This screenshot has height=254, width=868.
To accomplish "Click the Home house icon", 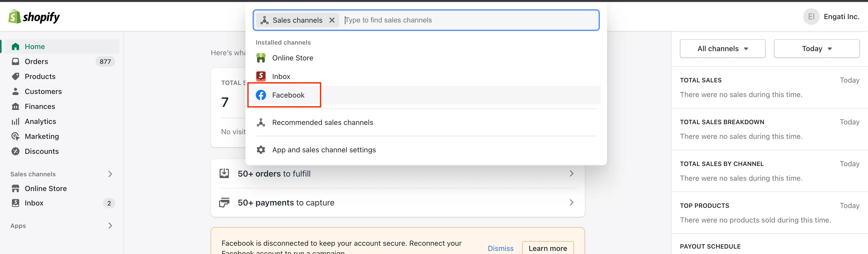I will click(x=16, y=46).
